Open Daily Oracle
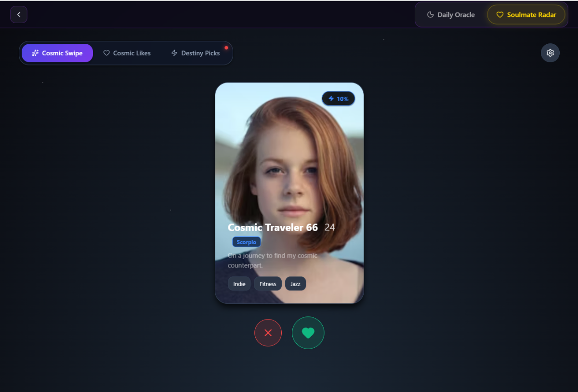This screenshot has height=392, width=578. 450,14
